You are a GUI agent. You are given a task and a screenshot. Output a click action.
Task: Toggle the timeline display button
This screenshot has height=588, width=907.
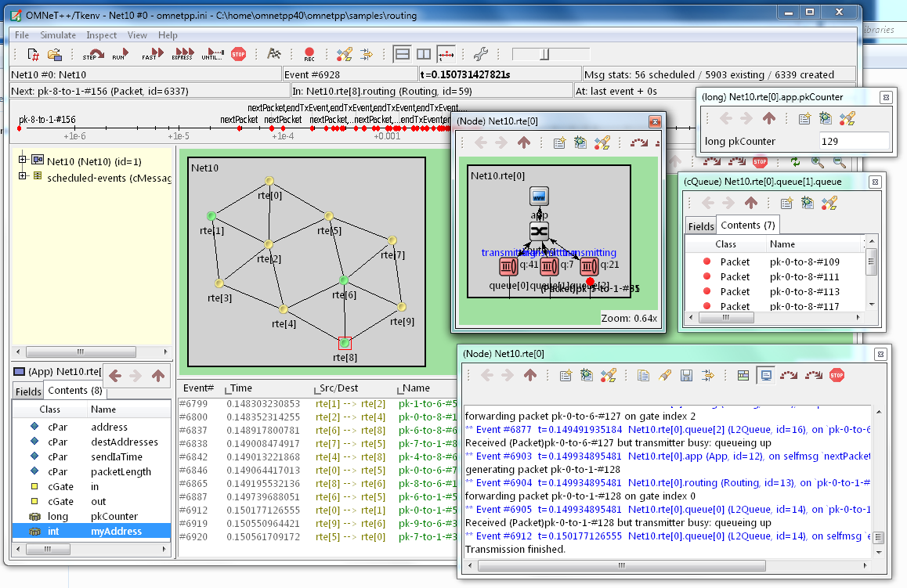[x=446, y=54]
